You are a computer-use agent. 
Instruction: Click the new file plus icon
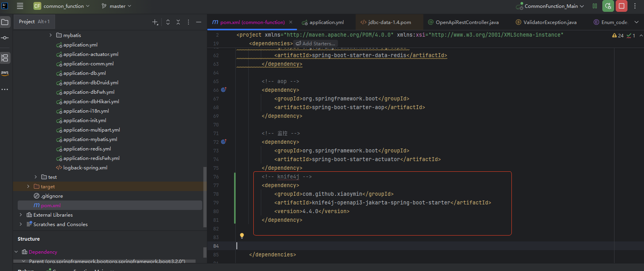(155, 22)
